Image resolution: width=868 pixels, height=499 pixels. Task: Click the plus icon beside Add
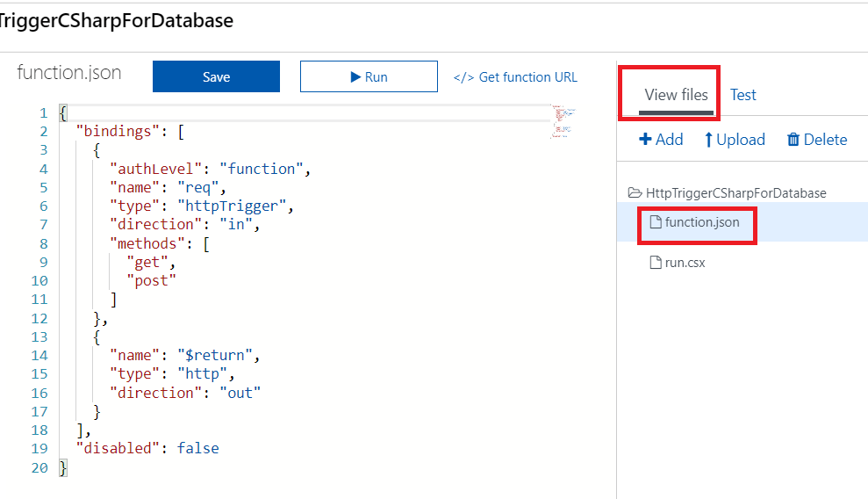click(x=645, y=139)
